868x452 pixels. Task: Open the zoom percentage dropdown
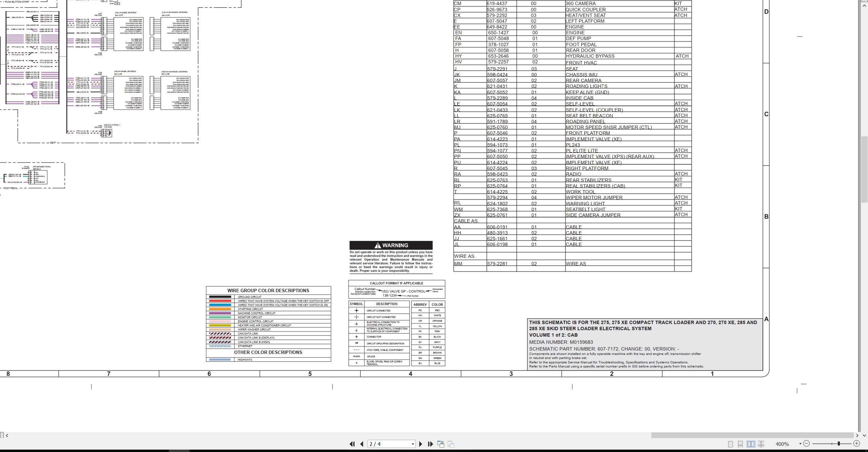pos(800,444)
